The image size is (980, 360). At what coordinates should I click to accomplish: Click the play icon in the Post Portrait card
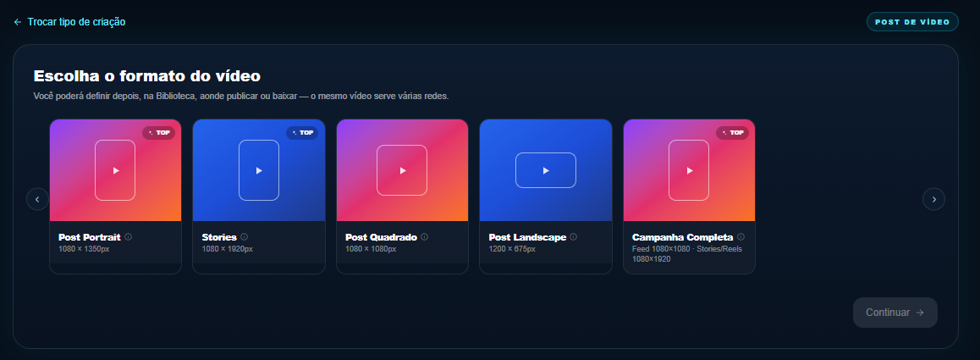(116, 170)
